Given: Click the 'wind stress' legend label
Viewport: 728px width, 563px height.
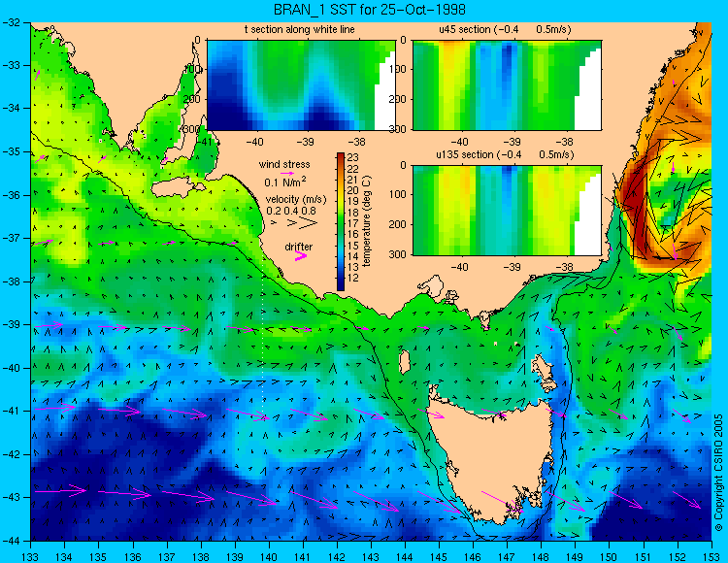Looking at the screenshot, I should coord(284,164).
